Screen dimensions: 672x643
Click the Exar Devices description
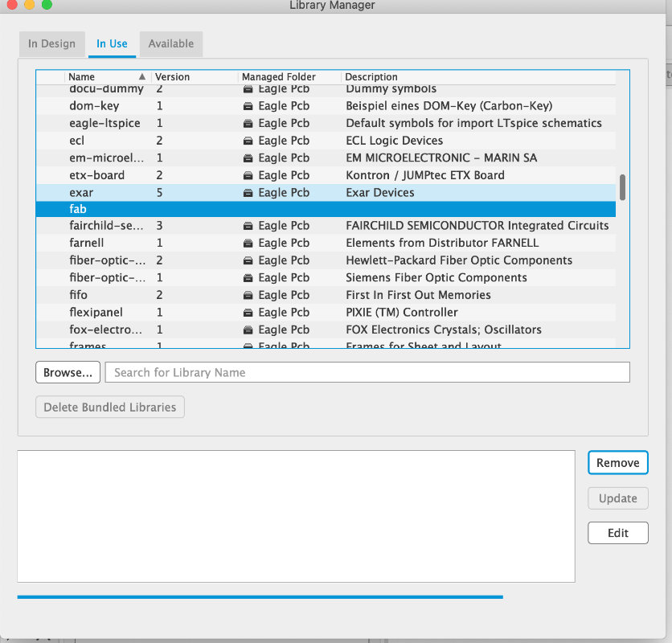[x=380, y=192]
